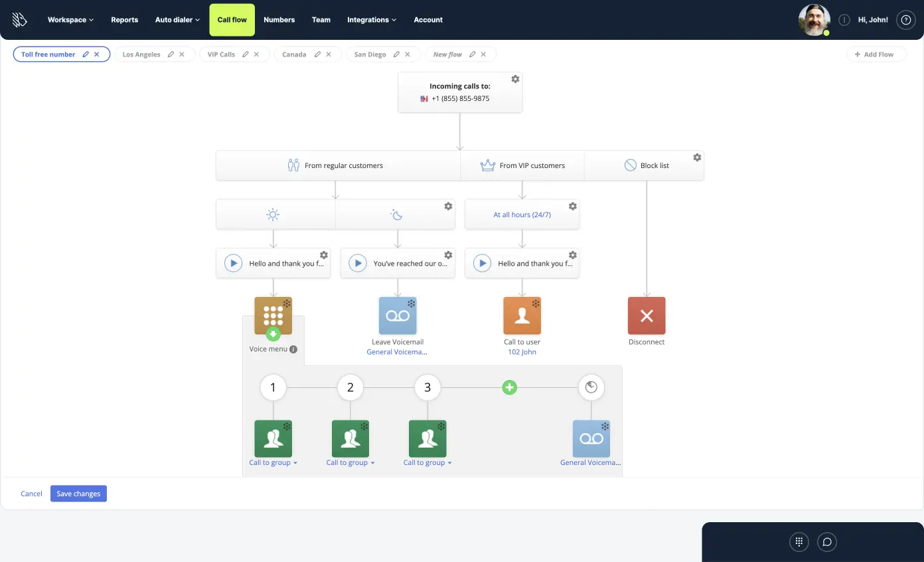Go to the Reports page
The width and height of the screenshot is (924, 562).
pyautogui.click(x=125, y=20)
